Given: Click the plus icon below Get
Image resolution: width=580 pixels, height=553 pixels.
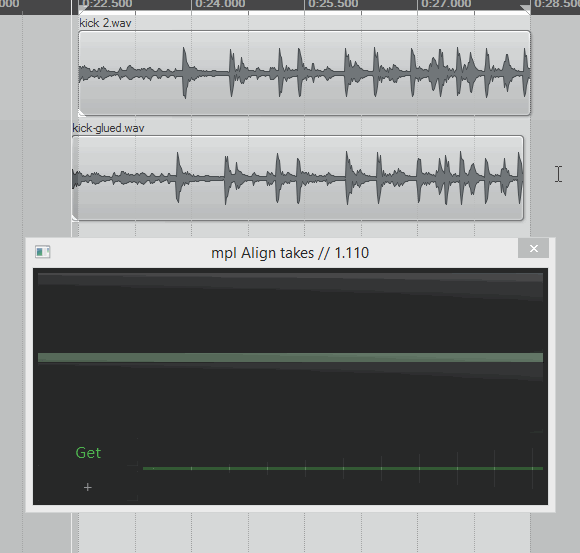Looking at the screenshot, I should coord(88,487).
